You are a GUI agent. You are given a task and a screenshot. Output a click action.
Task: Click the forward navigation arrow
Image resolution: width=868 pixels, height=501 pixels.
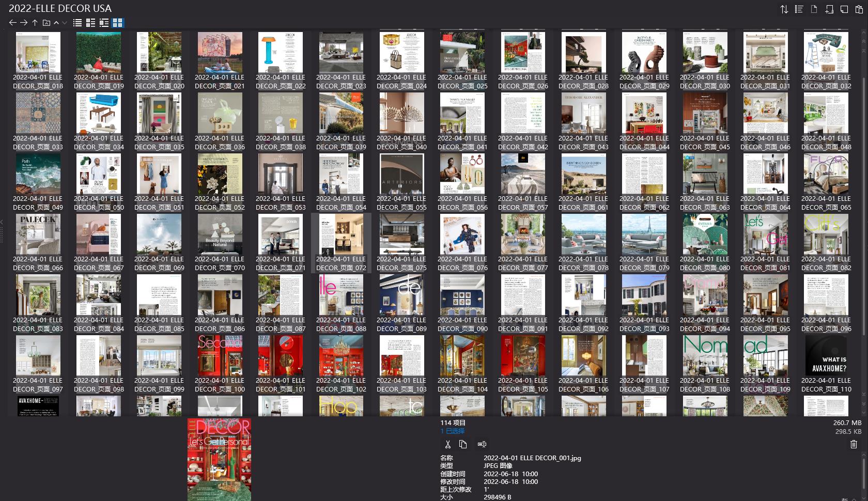[24, 22]
